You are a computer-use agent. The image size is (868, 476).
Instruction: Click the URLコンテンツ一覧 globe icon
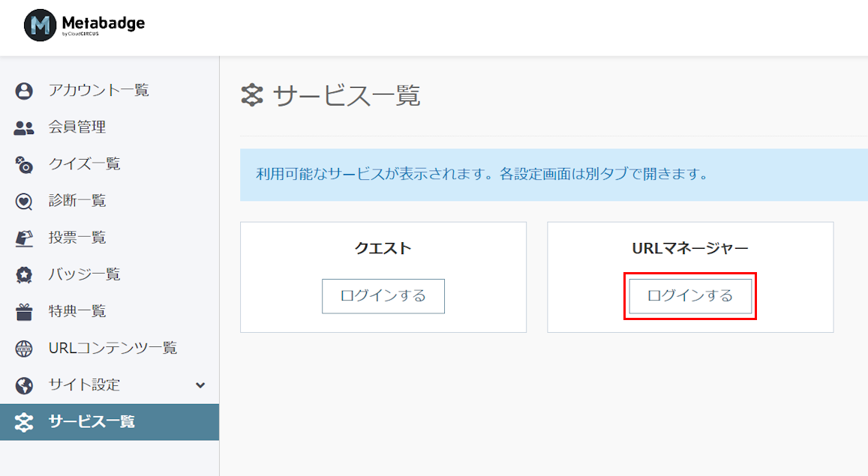[x=24, y=349]
